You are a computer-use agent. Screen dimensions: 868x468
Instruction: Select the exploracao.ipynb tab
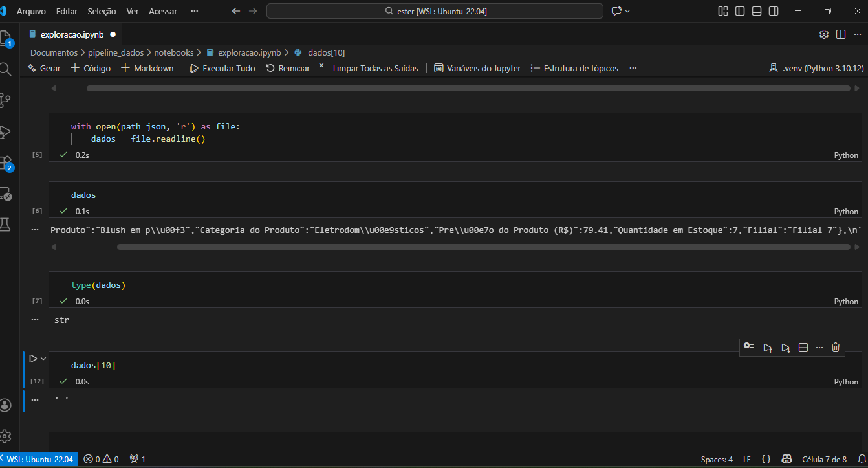[x=71, y=34]
